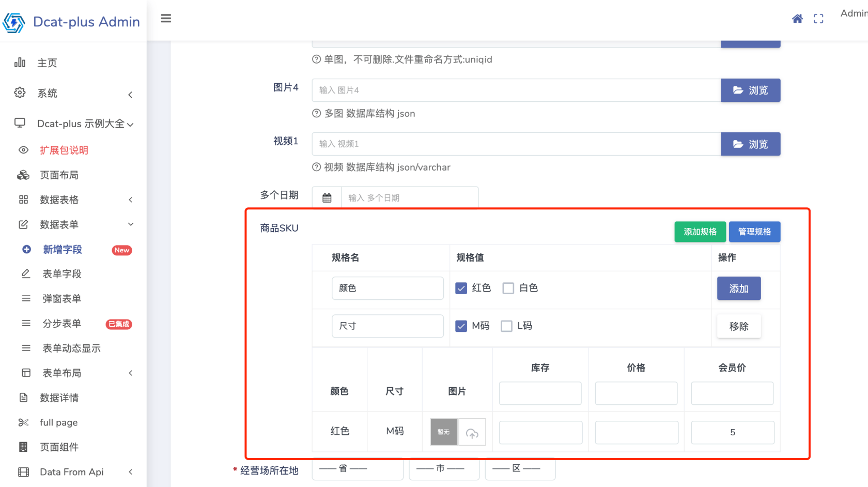Open the 区 district dropdown
This screenshot has height=487, width=868.
click(x=520, y=469)
